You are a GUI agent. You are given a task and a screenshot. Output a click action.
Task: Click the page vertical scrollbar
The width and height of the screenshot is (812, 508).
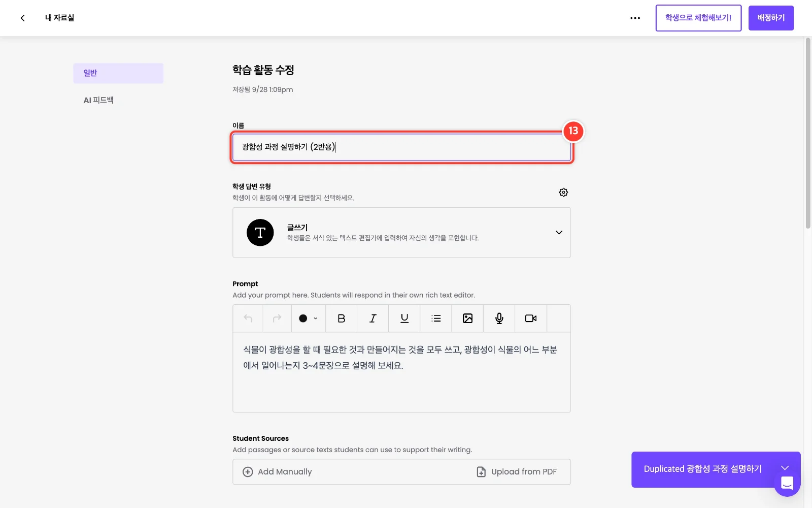(x=808, y=133)
